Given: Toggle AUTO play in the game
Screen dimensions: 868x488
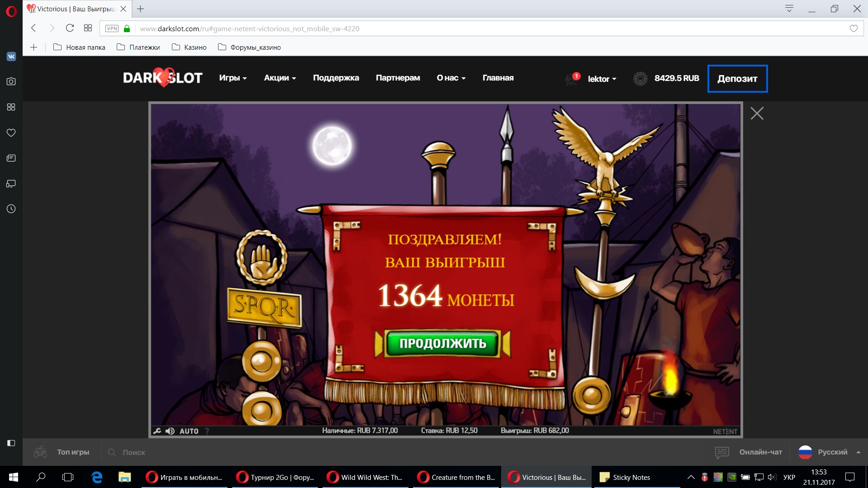Looking at the screenshot, I should coord(189,431).
